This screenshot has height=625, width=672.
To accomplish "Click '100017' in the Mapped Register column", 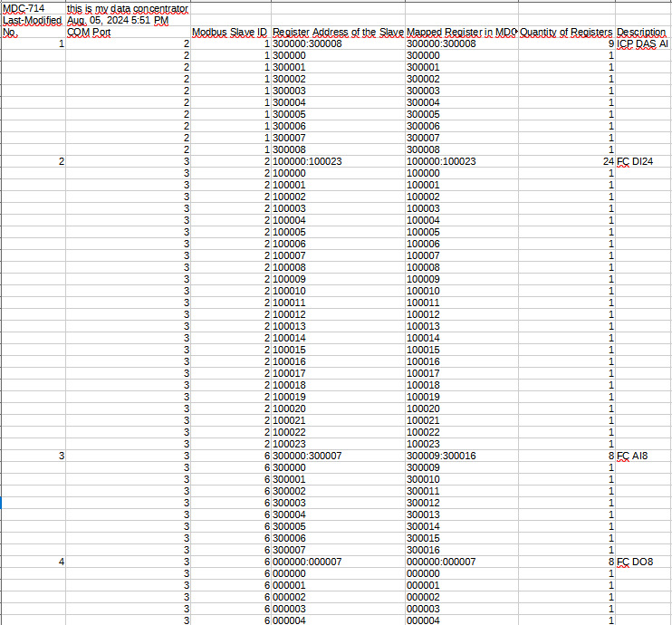I will point(462,374).
